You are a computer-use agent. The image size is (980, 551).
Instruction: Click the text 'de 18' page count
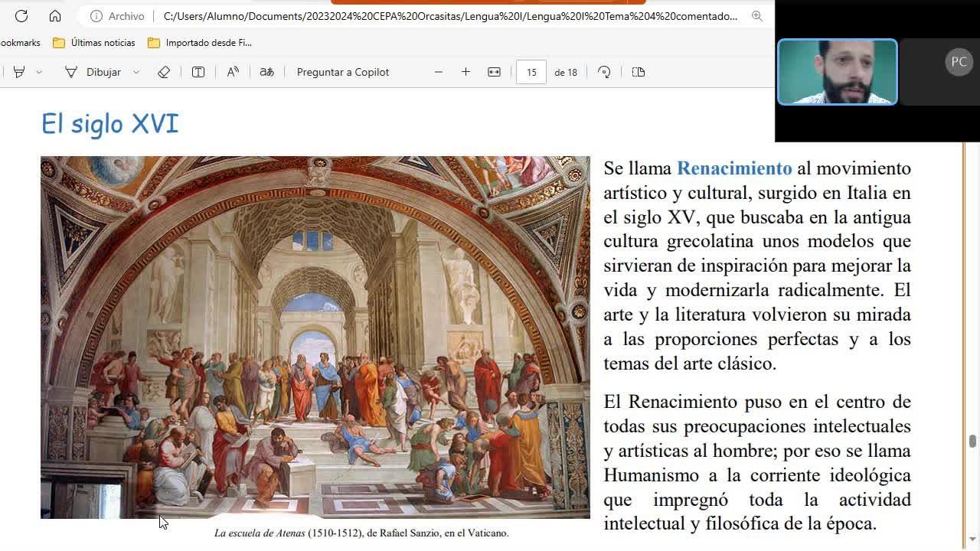(566, 73)
